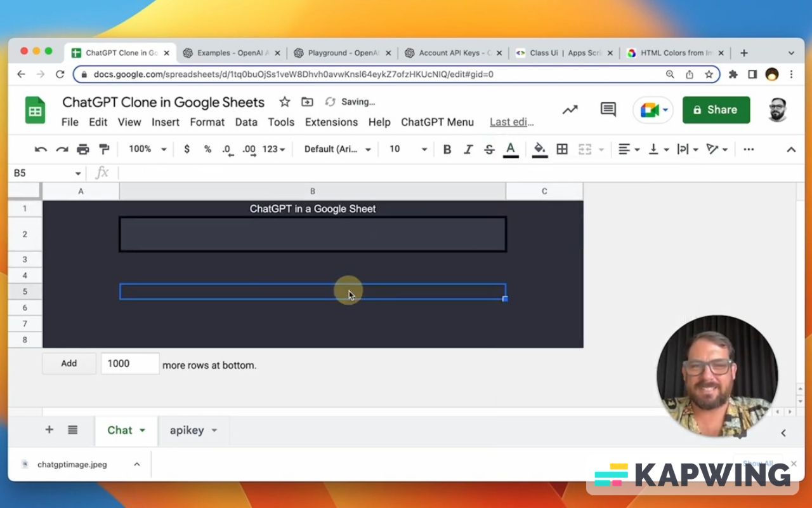
Task: Open the font size 10 dropdown
Action: (408, 149)
